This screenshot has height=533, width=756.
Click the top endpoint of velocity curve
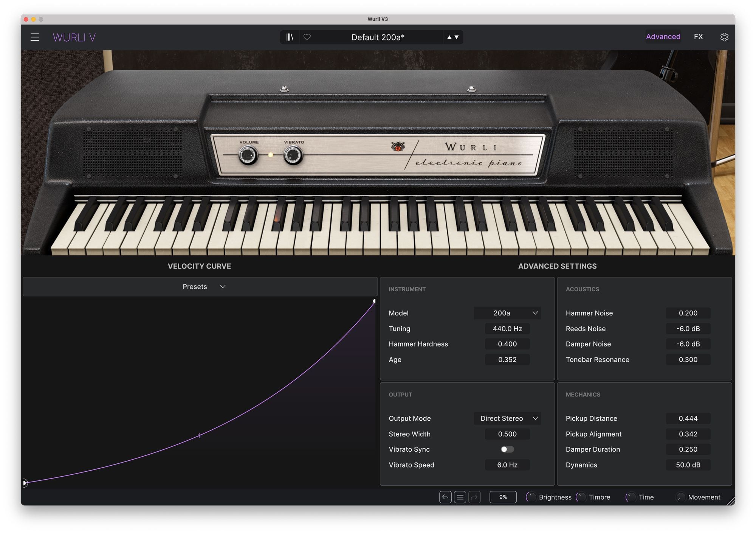(x=374, y=301)
